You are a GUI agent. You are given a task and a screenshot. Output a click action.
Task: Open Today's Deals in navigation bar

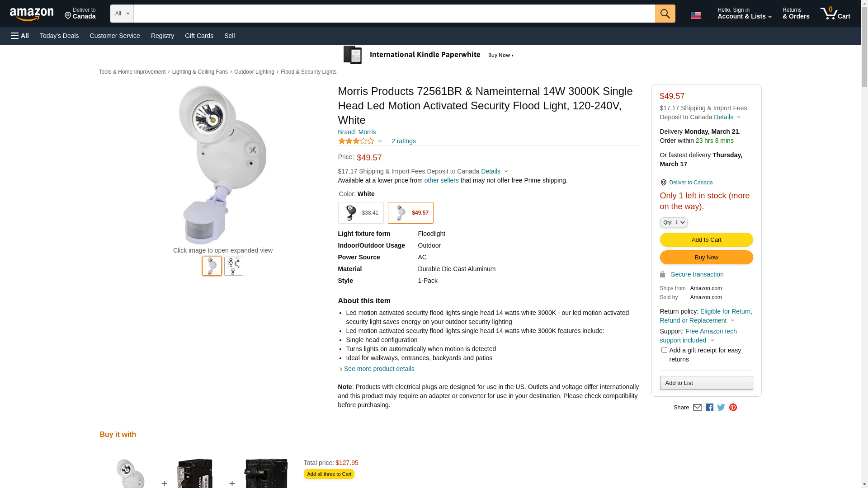click(59, 36)
